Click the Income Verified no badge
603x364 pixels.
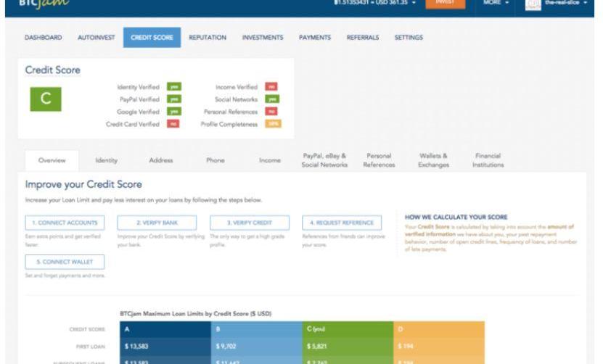point(271,87)
